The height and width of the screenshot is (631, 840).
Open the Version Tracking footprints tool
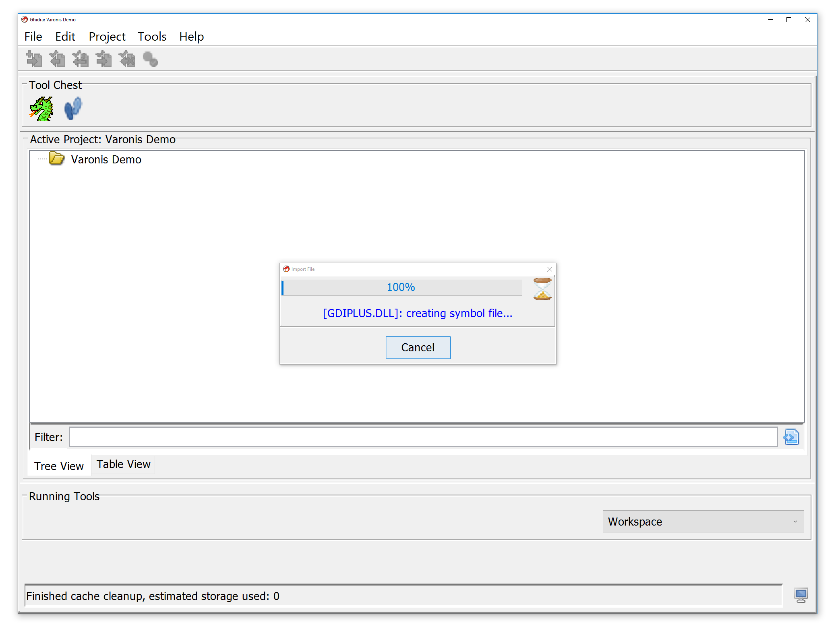pos(72,107)
